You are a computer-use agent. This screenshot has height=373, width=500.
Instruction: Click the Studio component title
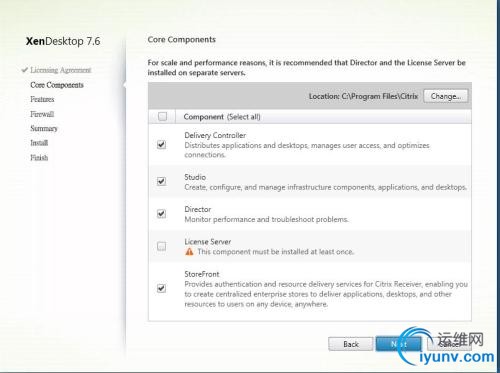coord(195,177)
